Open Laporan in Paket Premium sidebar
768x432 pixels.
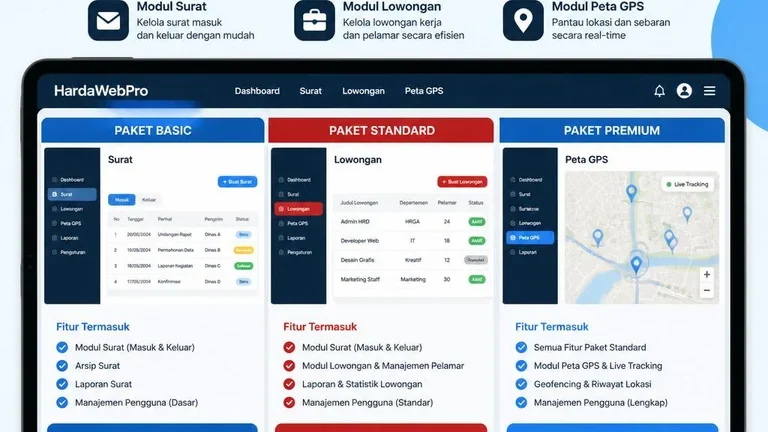coord(527,252)
